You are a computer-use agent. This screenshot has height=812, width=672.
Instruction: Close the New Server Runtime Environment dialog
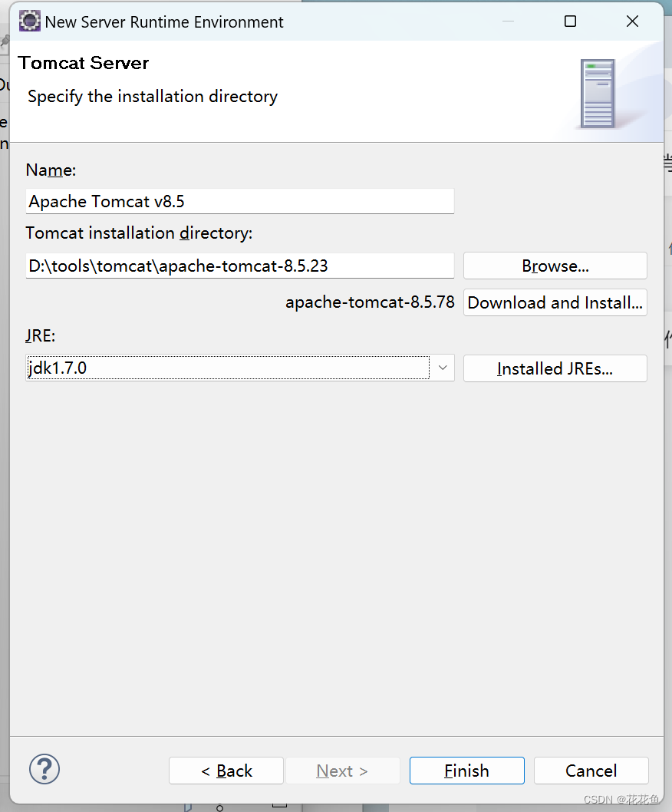click(632, 21)
